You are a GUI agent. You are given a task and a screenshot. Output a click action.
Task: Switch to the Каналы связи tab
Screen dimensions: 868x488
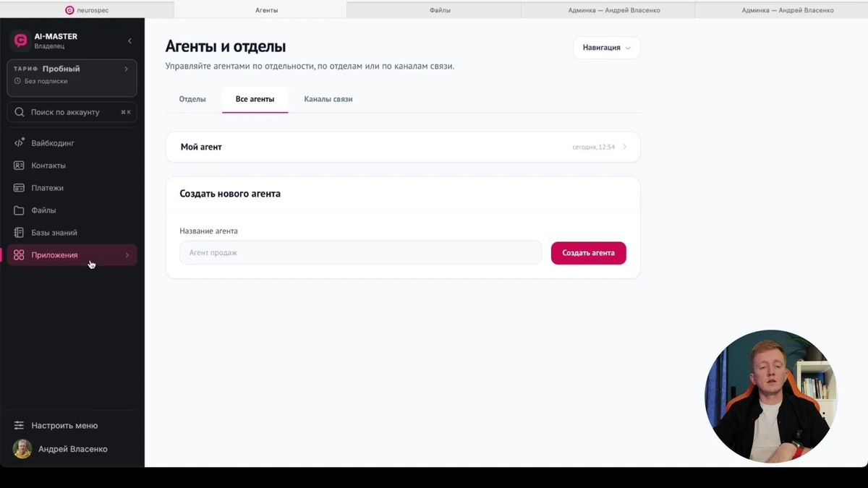click(328, 99)
